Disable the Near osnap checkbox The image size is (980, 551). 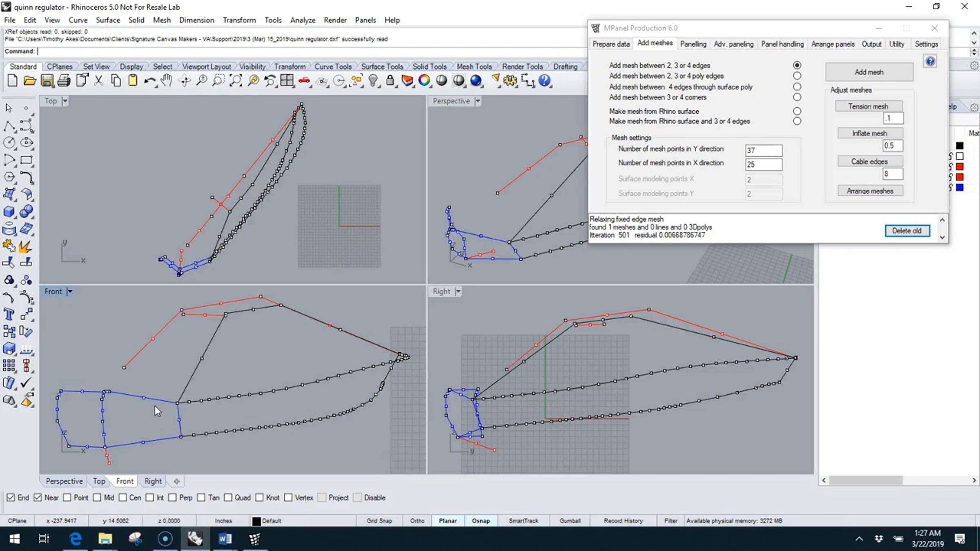(x=38, y=498)
